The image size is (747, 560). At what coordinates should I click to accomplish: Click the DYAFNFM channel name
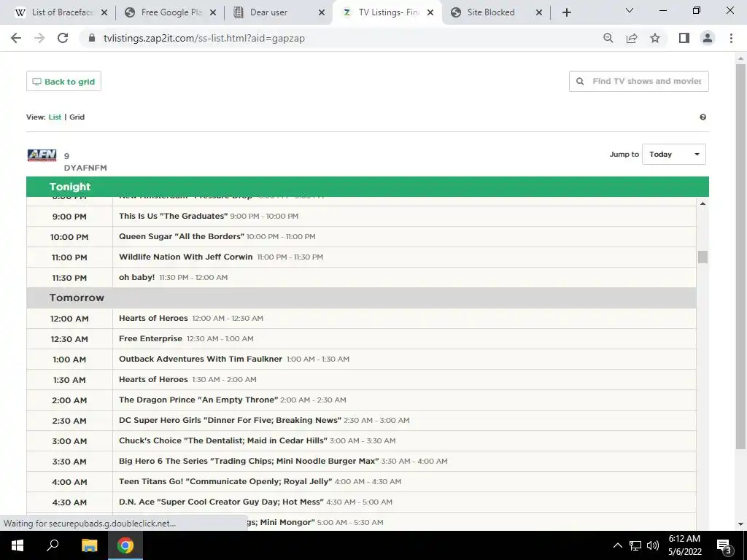[x=85, y=168]
